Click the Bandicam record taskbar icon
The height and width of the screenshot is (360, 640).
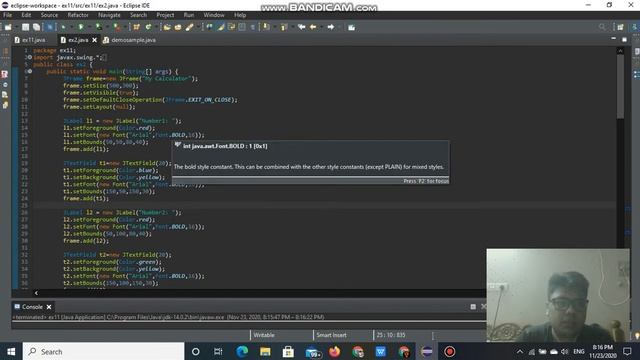tap(450, 351)
